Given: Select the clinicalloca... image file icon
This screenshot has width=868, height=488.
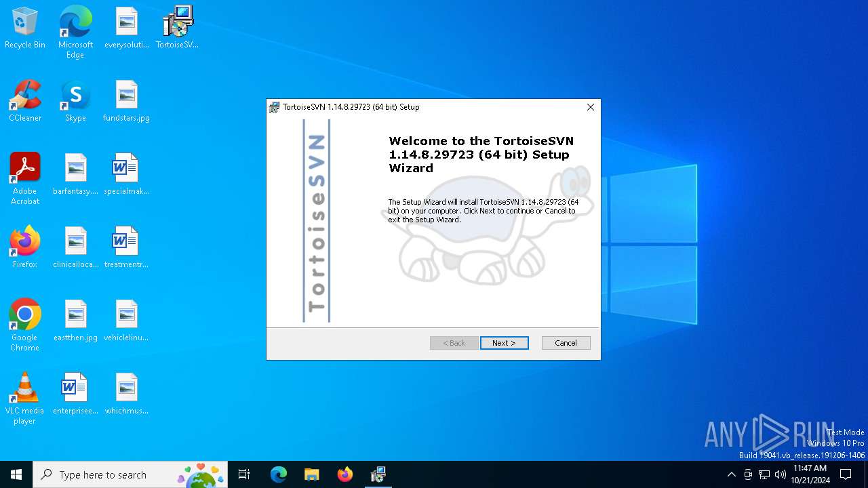Looking at the screenshot, I should click(x=75, y=248).
